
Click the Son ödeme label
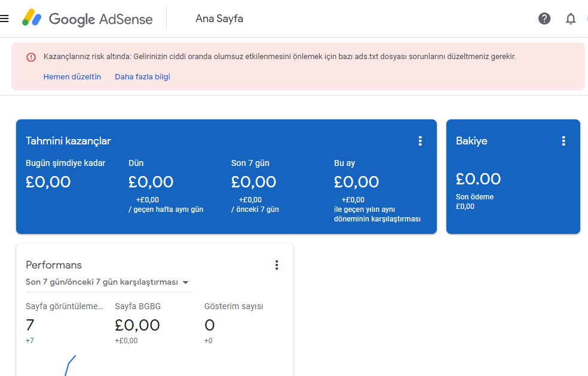(474, 196)
